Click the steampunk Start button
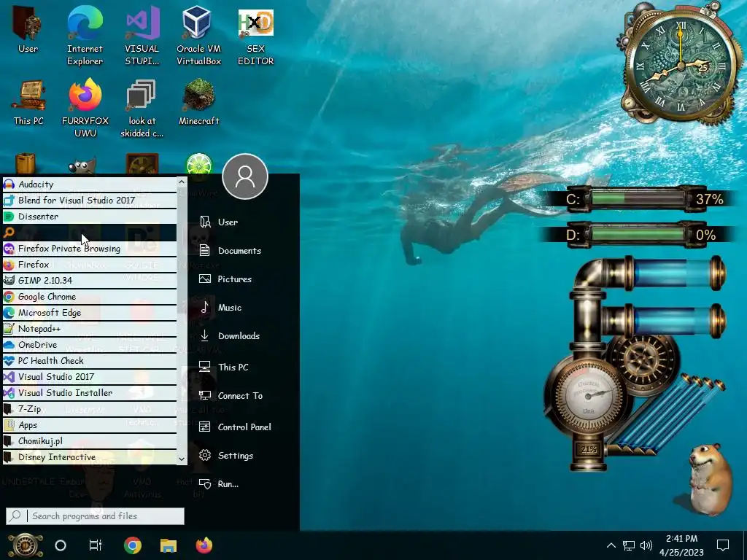The width and height of the screenshot is (747, 560). (26, 545)
